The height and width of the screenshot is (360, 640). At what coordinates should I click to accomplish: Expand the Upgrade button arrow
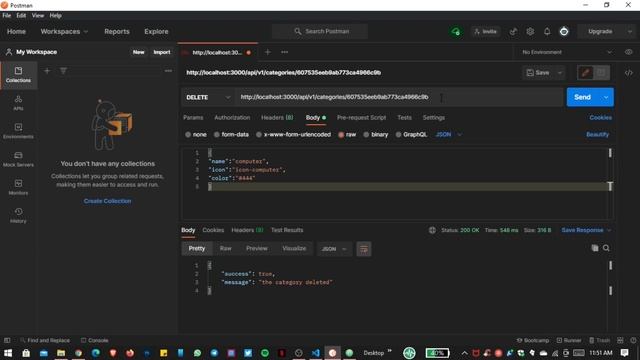point(630,31)
